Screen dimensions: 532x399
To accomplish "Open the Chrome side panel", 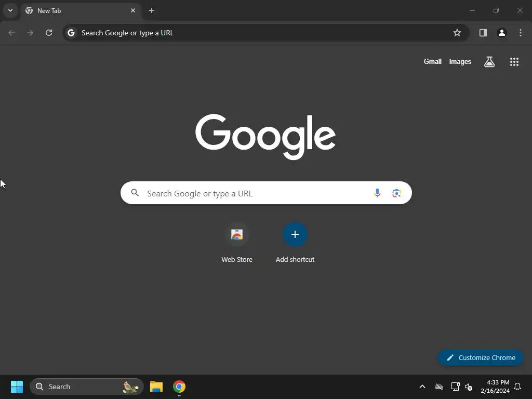I will [483, 33].
